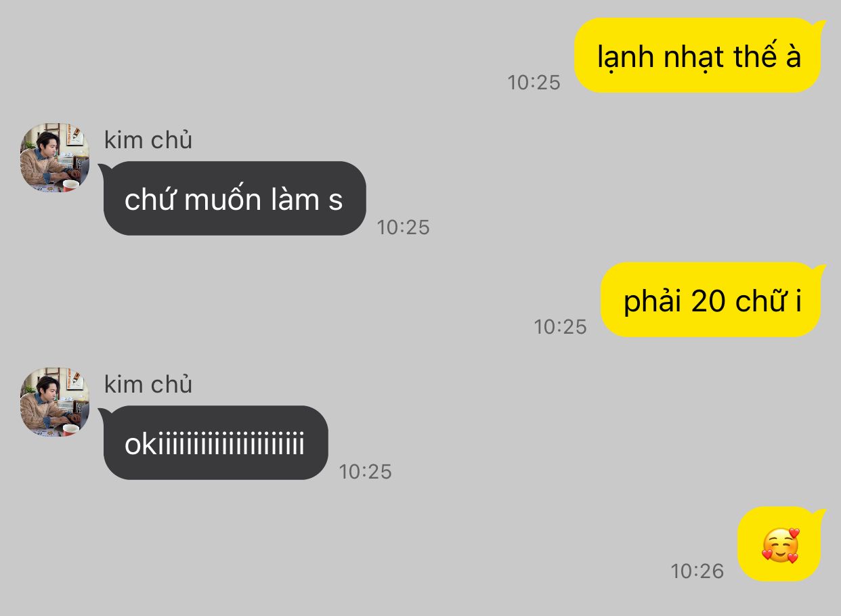Click the 10:25 timestamp beside 'chứ muốn làm s'
The width and height of the screenshot is (841, 616).
click(404, 227)
